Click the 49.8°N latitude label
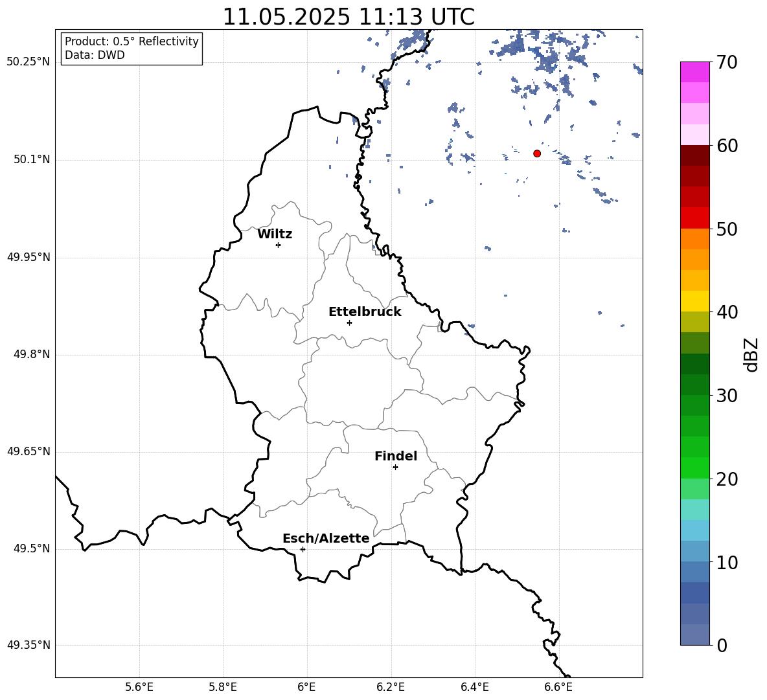This screenshot has height=700, width=767. point(31,354)
